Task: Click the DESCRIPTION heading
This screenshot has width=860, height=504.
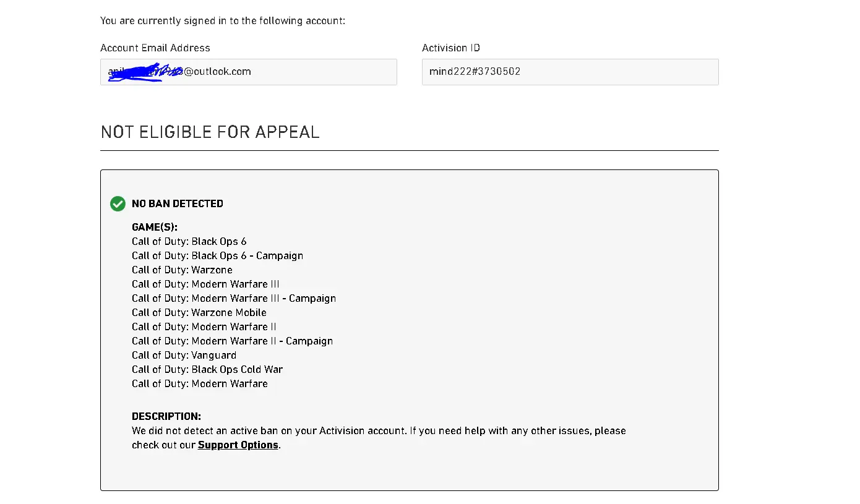Action: click(166, 416)
